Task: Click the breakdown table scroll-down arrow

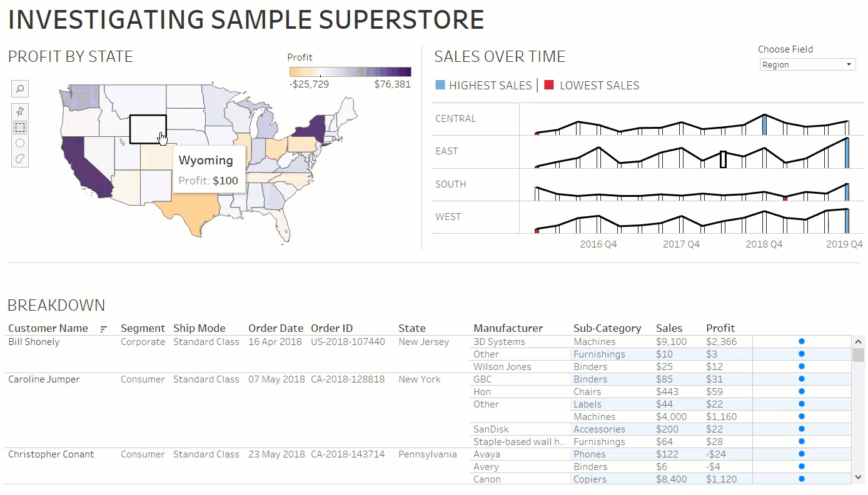Action: (x=858, y=477)
